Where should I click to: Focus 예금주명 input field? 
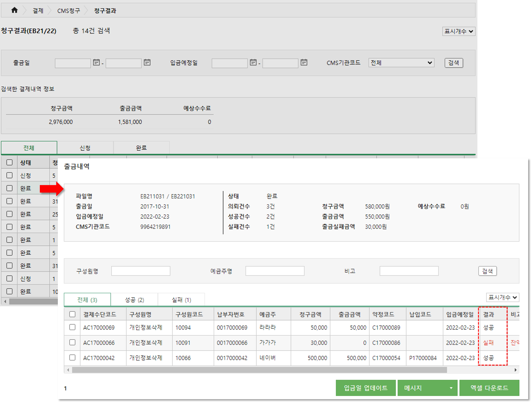coord(275,271)
